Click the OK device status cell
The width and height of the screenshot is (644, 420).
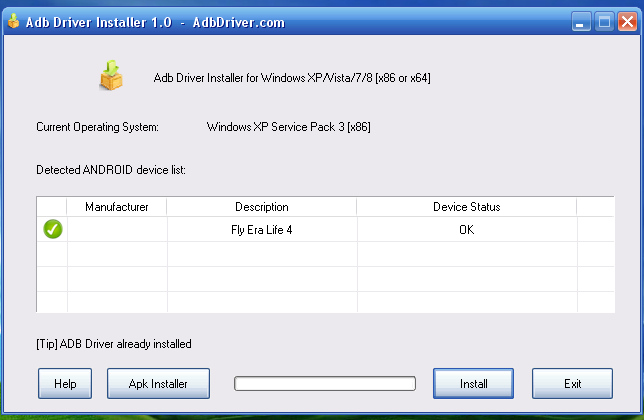coord(466,230)
